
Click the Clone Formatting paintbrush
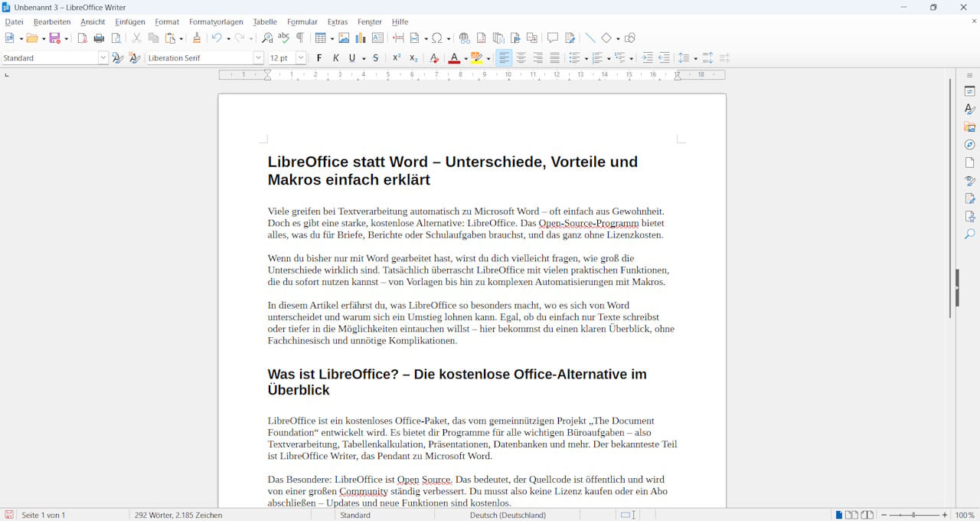197,38
